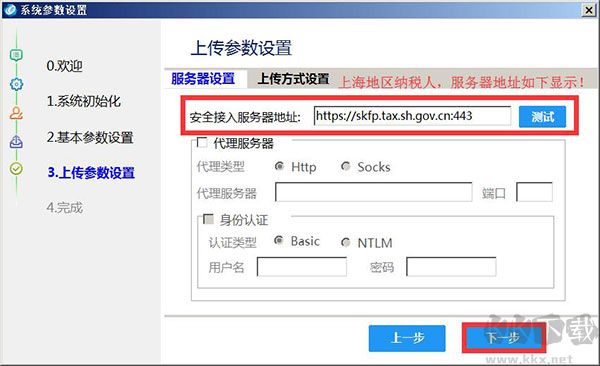Click the completion checkmark circle icon
Viewport: 600px width, 366px height.
16,168
